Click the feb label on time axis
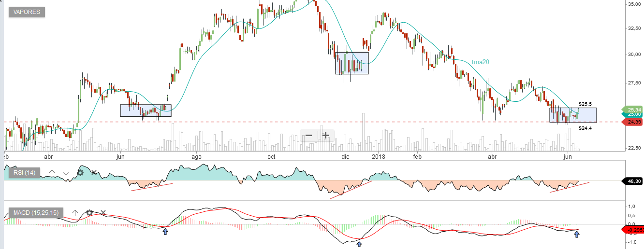Image resolution: width=644 pixels, height=249 pixels. click(x=418, y=157)
